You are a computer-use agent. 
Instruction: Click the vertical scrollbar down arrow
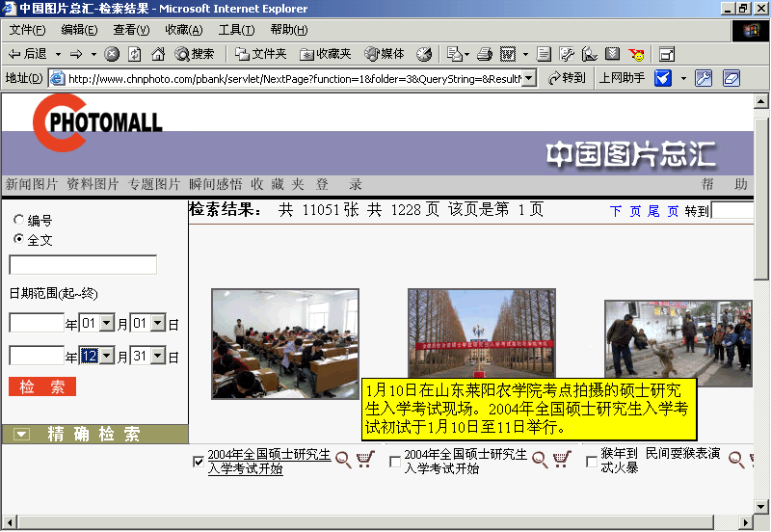click(760, 506)
